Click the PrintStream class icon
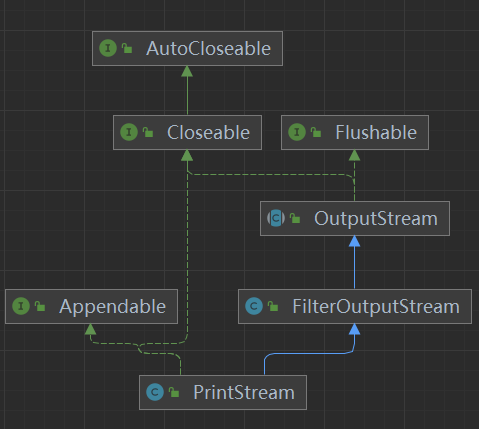 (155, 392)
